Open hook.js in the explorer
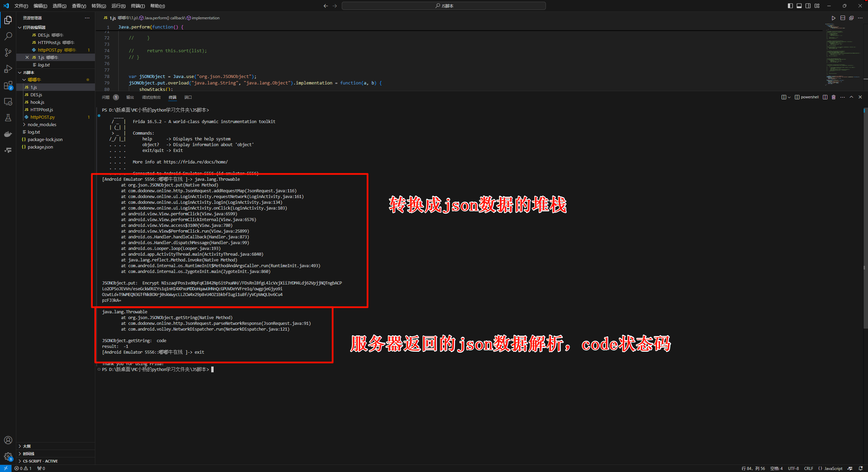868x472 pixels. [x=37, y=102]
